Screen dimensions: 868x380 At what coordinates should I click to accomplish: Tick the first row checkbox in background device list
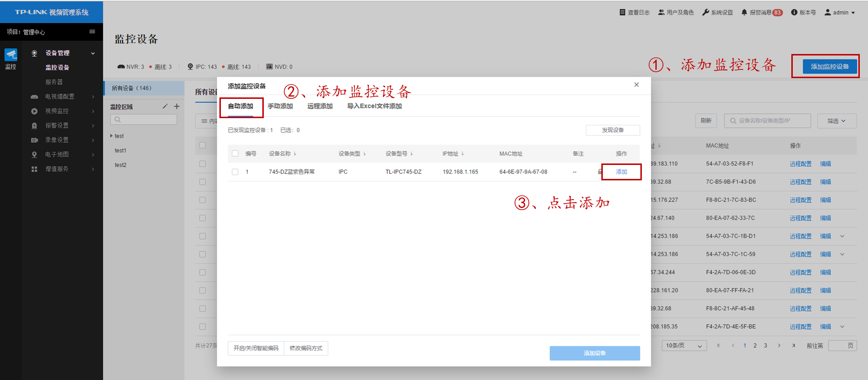pos(203,164)
